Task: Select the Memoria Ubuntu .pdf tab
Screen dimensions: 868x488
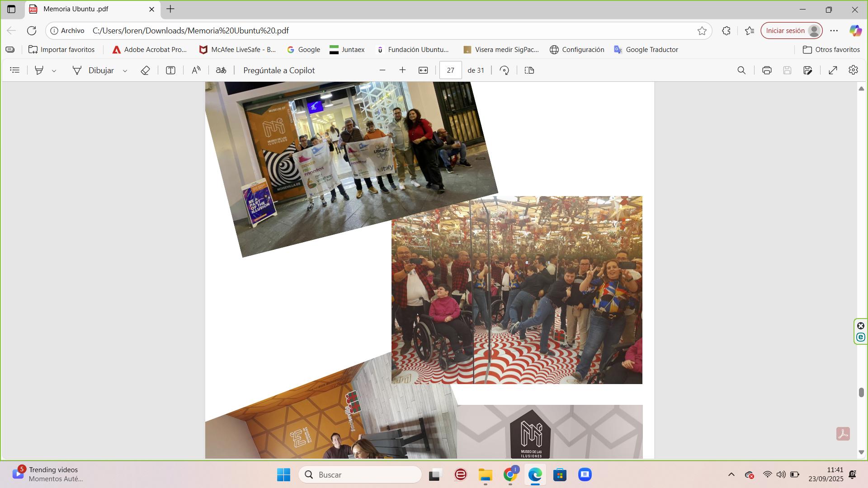Action: 76,9
